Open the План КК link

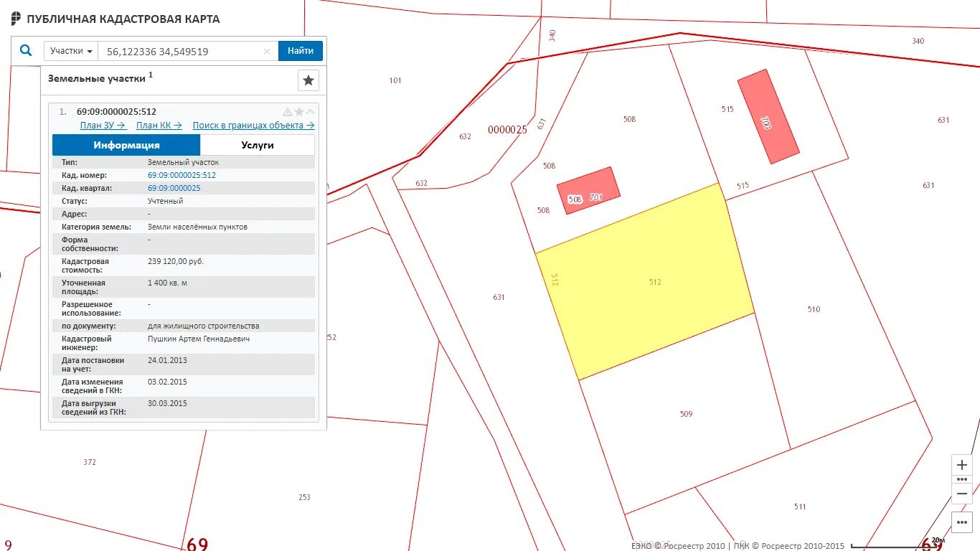(159, 125)
